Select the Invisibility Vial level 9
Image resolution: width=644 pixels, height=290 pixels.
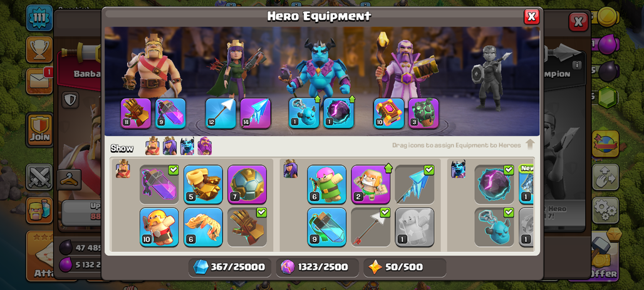[x=326, y=227]
